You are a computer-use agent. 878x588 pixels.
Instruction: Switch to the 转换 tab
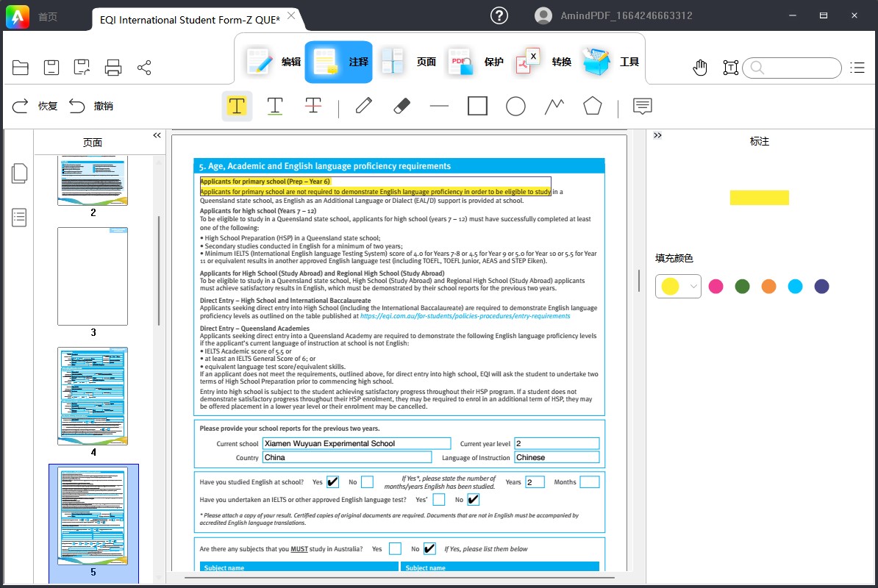tap(543, 62)
